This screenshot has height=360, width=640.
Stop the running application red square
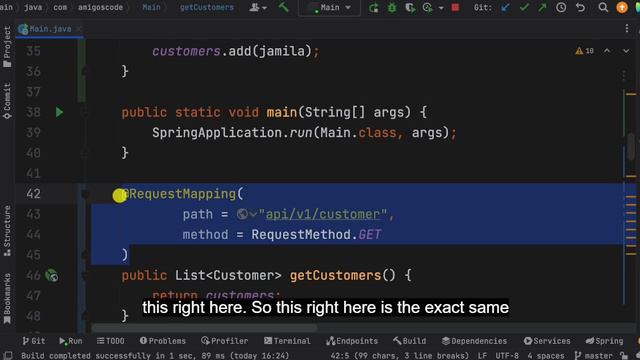pos(456,8)
